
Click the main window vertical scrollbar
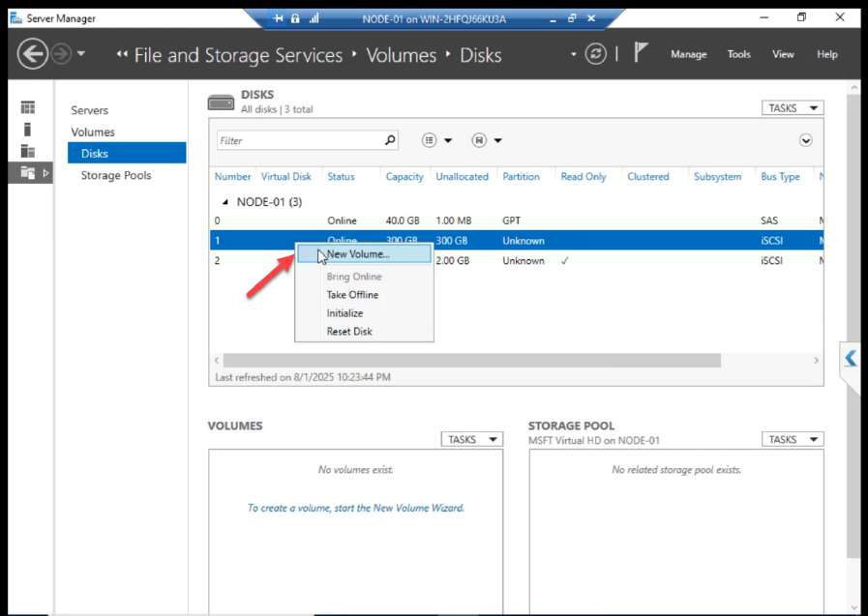click(853, 326)
